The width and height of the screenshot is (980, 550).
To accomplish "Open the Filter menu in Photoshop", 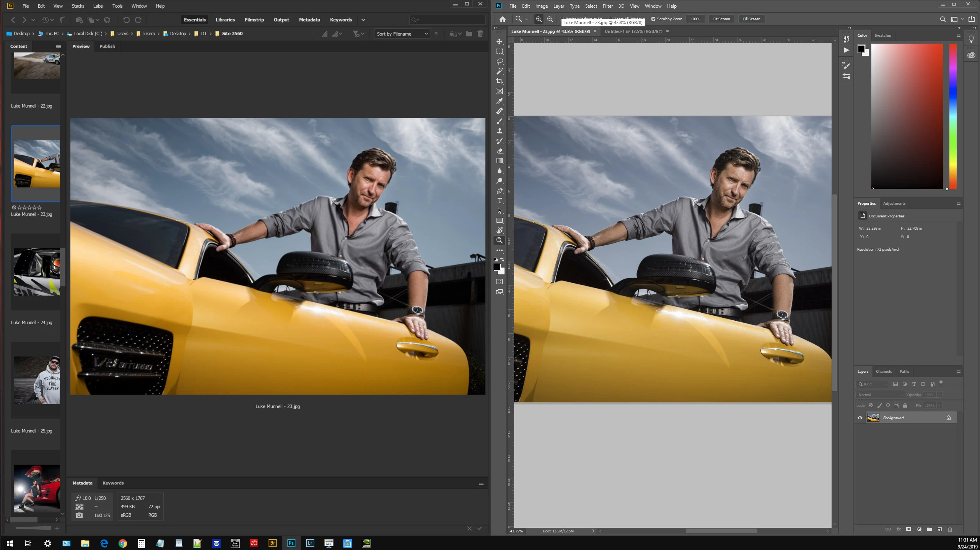I will [607, 6].
